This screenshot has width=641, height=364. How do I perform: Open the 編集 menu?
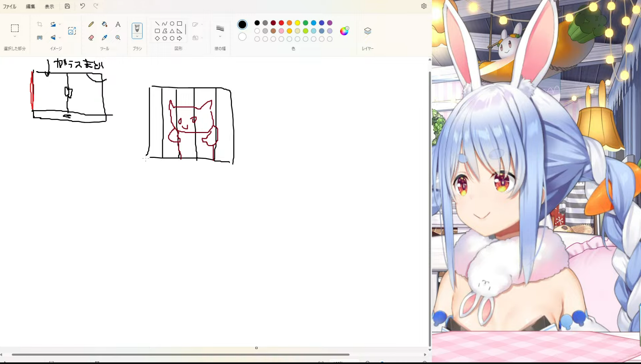point(30,6)
